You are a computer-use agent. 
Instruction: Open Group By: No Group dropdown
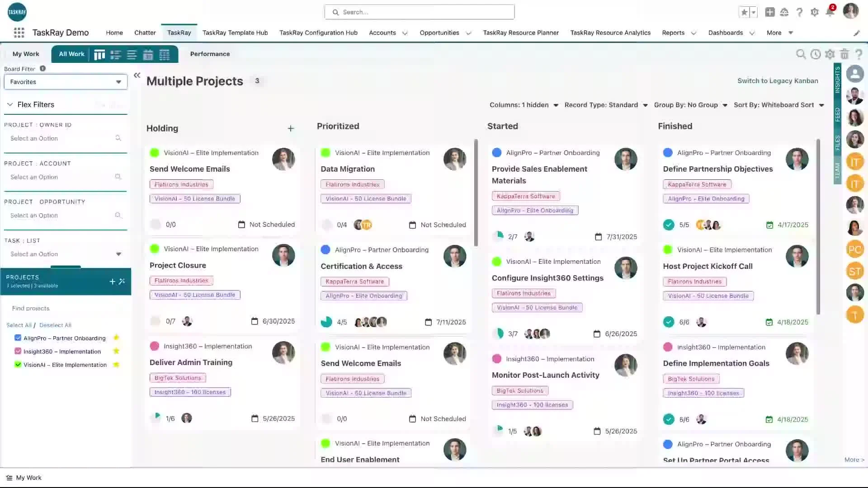click(x=691, y=105)
